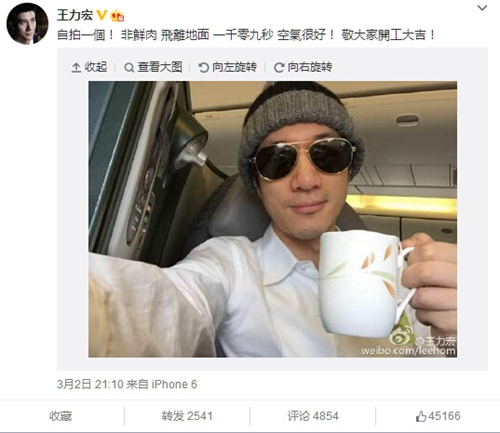Open the post options chevron menu

click(x=482, y=8)
